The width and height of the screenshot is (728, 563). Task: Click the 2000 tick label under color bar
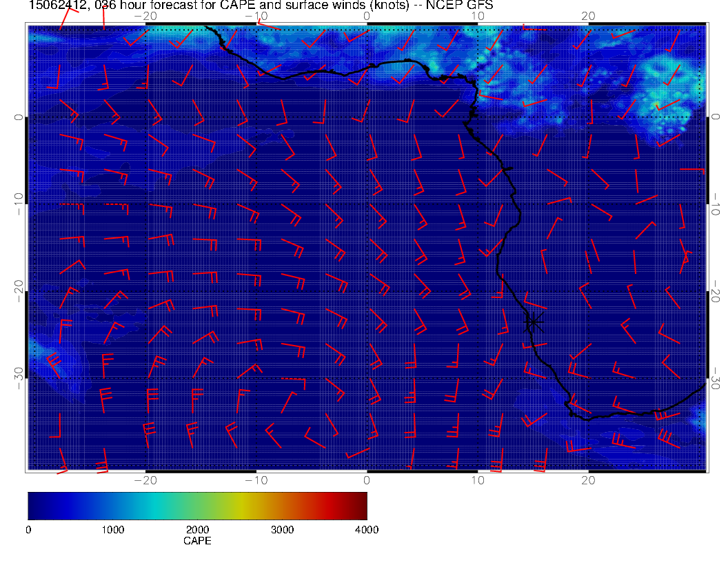coord(197,530)
